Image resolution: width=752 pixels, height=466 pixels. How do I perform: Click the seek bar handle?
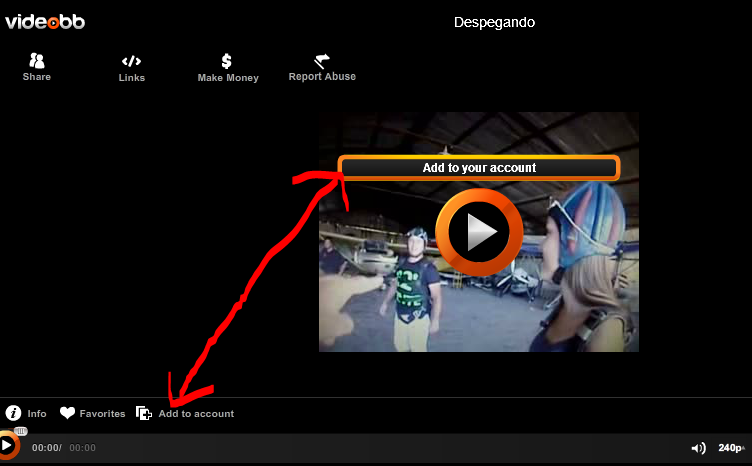point(21,431)
